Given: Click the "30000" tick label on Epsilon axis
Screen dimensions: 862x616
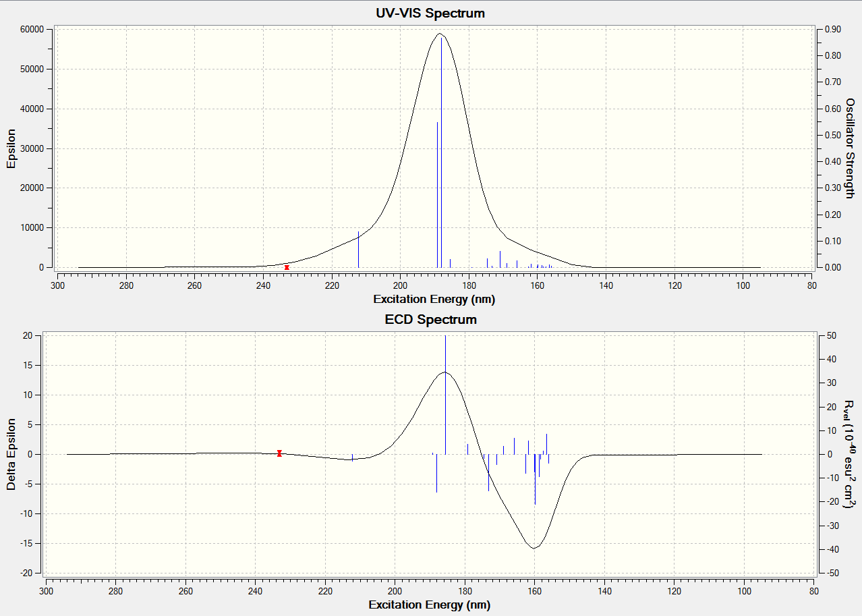Looking at the screenshot, I should [32, 148].
